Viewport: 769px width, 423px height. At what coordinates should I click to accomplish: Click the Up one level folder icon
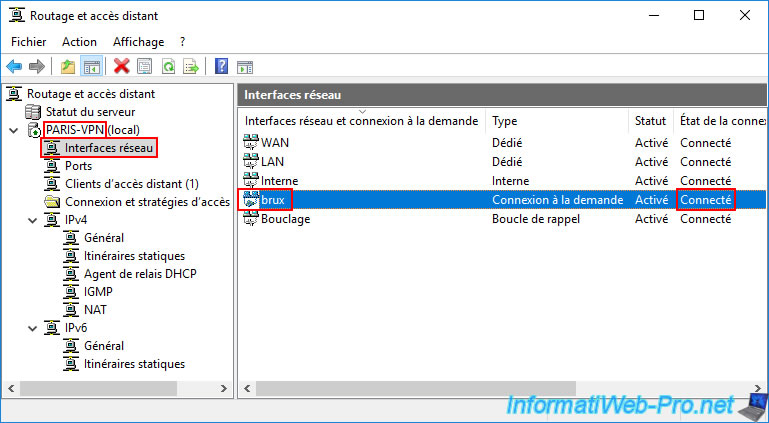[x=67, y=67]
